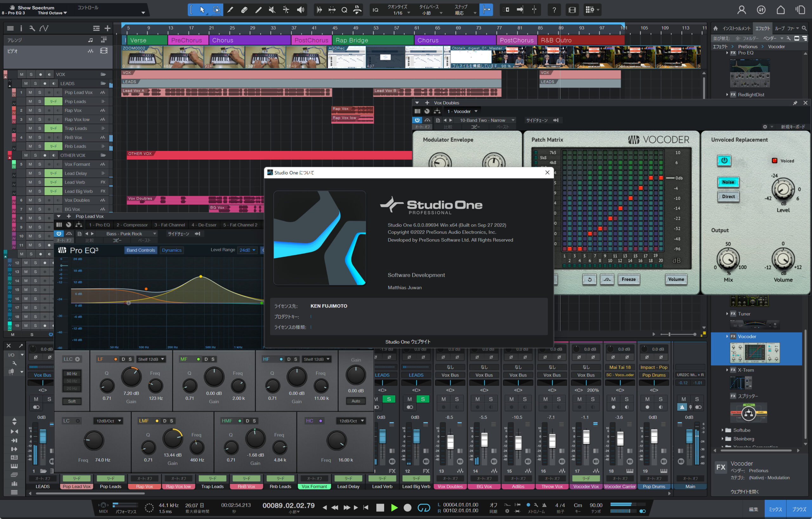The height and width of the screenshot is (519, 812).
Task: Open the user account icon
Action: (x=742, y=10)
